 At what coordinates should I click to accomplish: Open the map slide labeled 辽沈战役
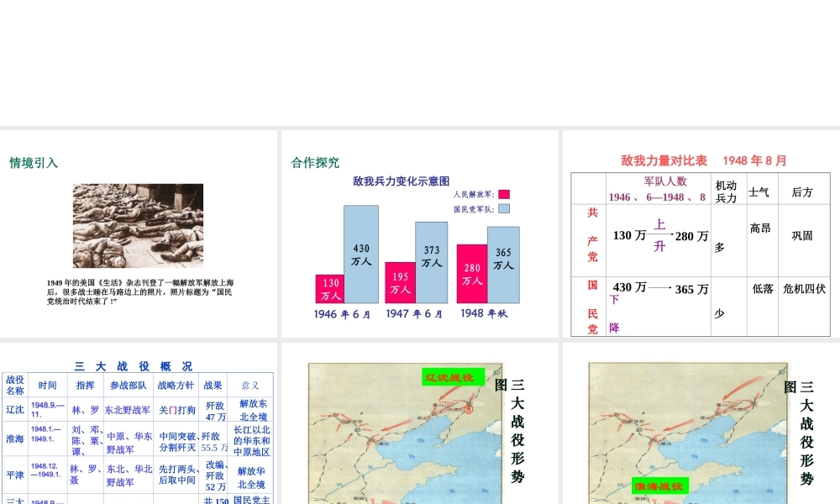click(419, 423)
